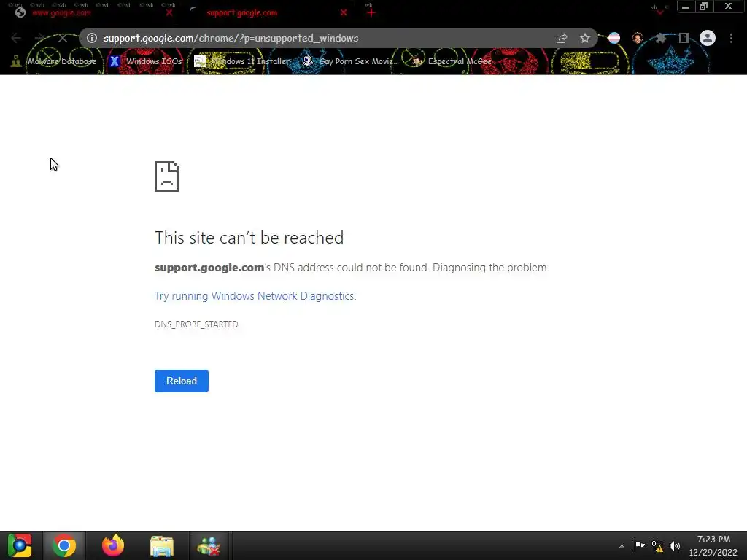747x560 pixels.
Task: Open the round avatar extension icon
Action: [x=638, y=38]
